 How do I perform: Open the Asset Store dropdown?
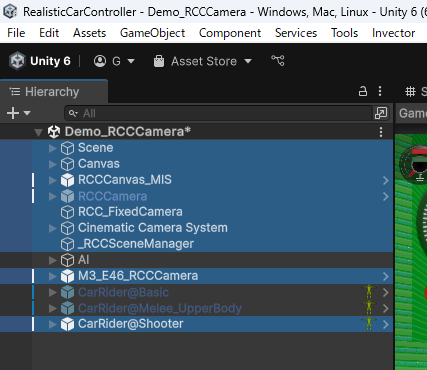pyautogui.click(x=202, y=61)
